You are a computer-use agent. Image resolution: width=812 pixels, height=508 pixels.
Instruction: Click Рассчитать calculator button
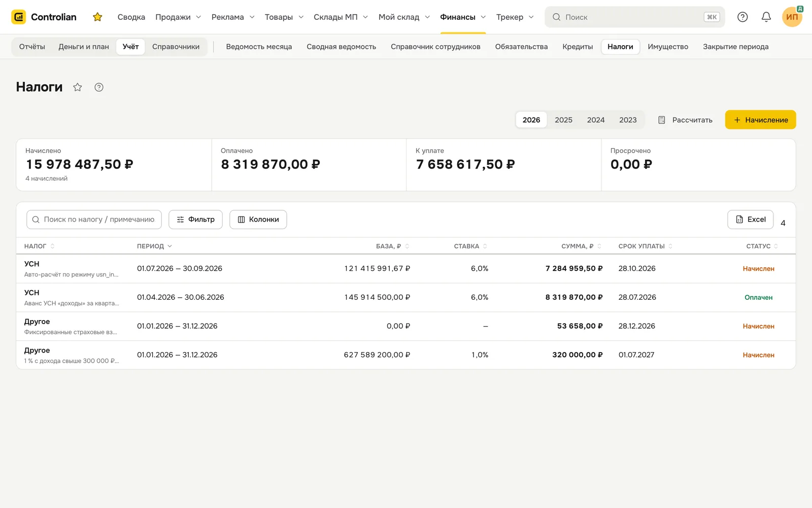click(x=685, y=120)
